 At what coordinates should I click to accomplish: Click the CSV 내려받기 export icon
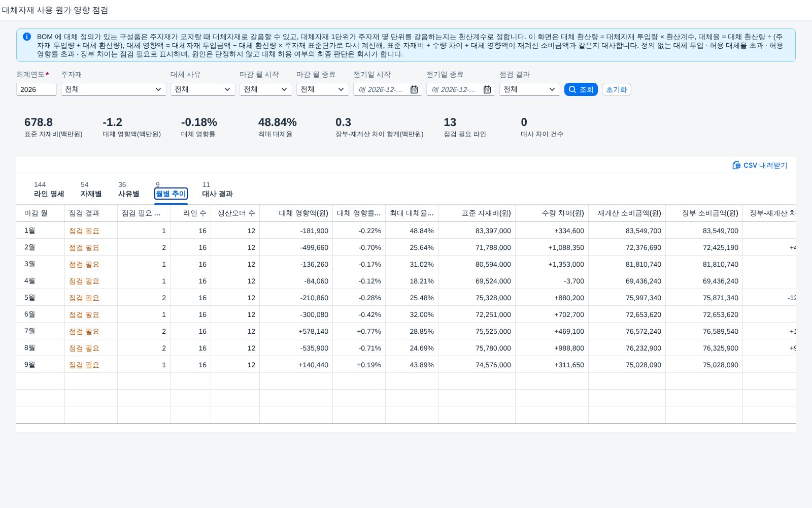[736, 165]
